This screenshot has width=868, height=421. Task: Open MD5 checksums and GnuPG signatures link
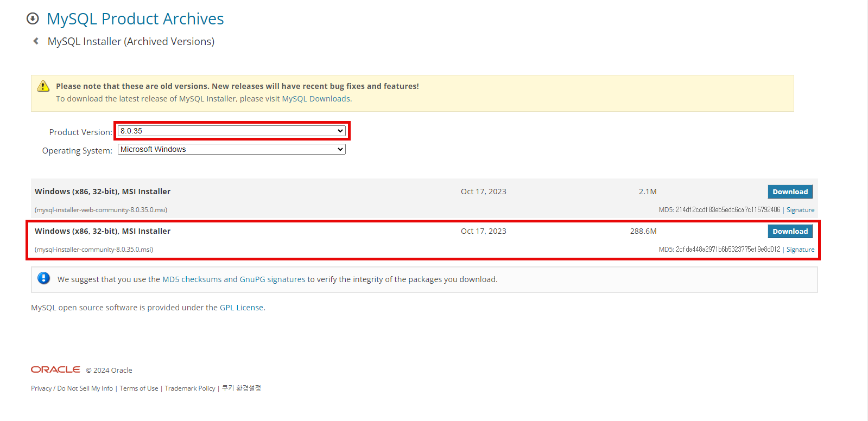[234, 279]
